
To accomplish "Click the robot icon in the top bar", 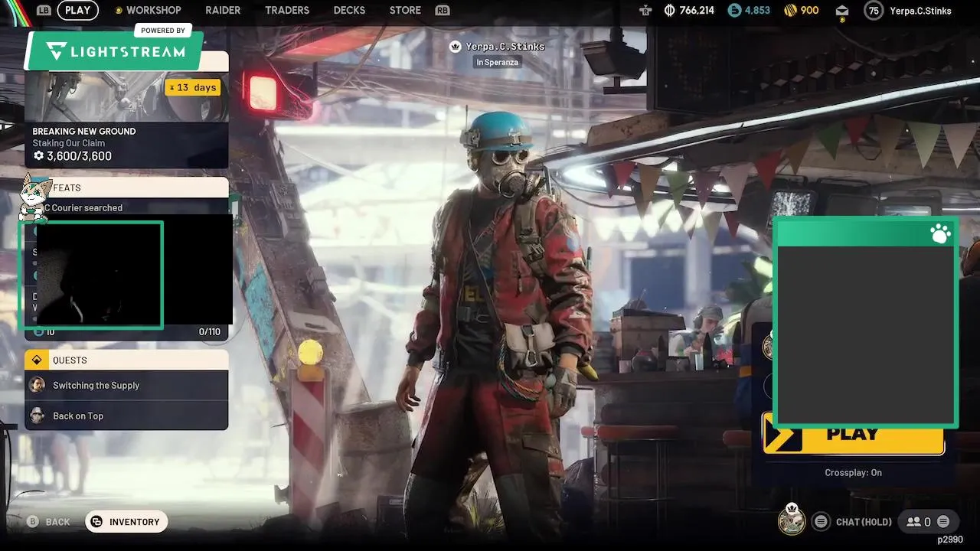I will pos(645,10).
